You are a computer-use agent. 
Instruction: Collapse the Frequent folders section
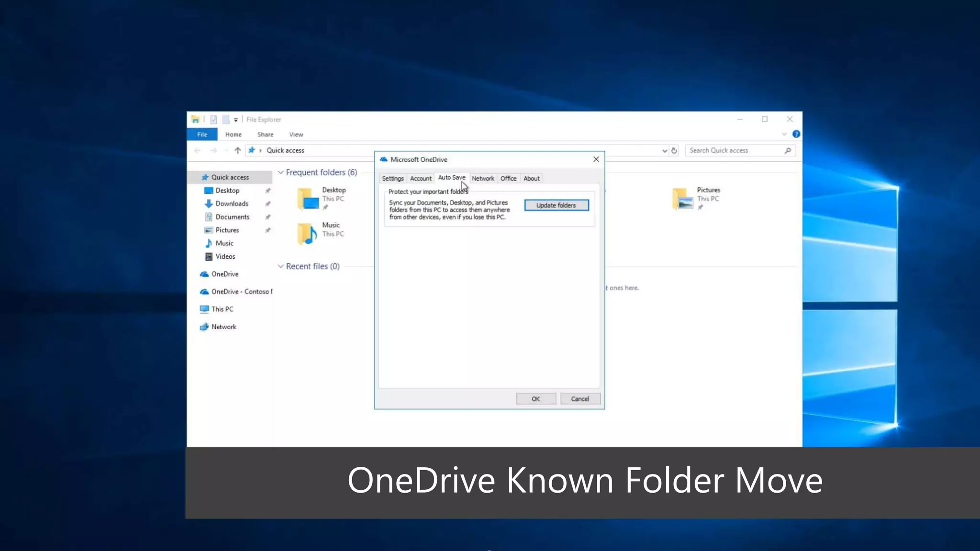[x=281, y=173]
